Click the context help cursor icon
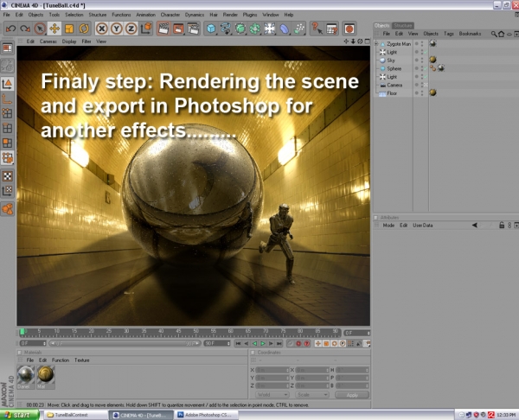519x420 pixels. click(x=317, y=29)
